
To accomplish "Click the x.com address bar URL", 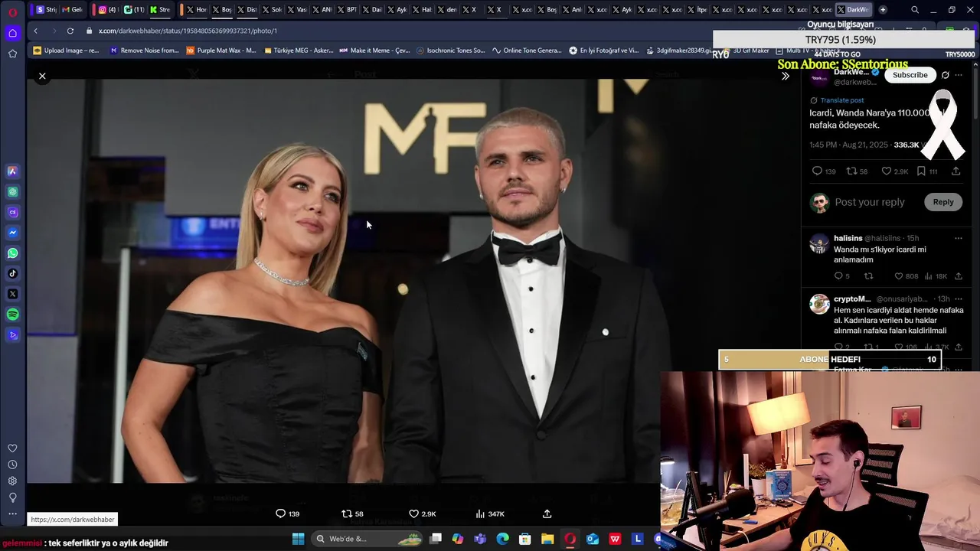I will (188, 31).
